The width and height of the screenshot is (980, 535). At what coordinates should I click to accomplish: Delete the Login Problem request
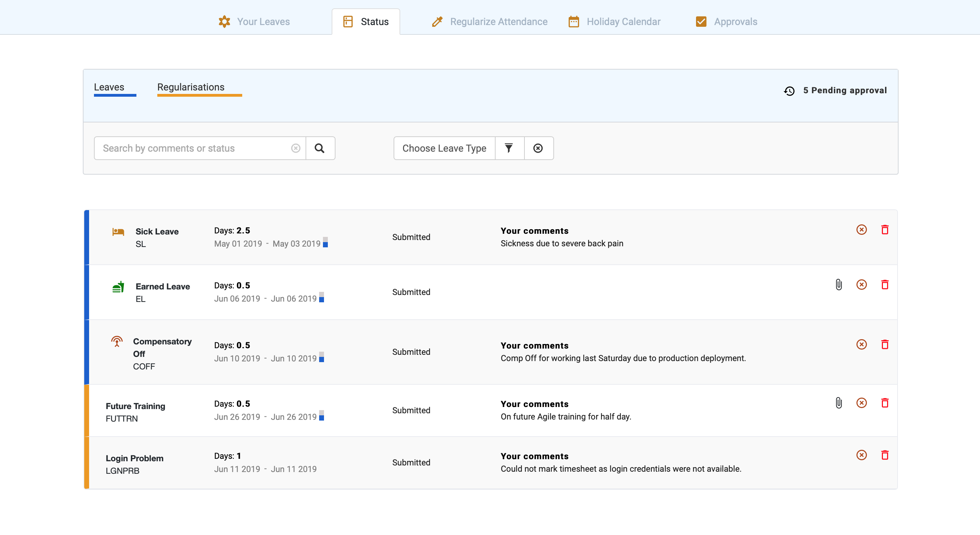click(x=885, y=455)
